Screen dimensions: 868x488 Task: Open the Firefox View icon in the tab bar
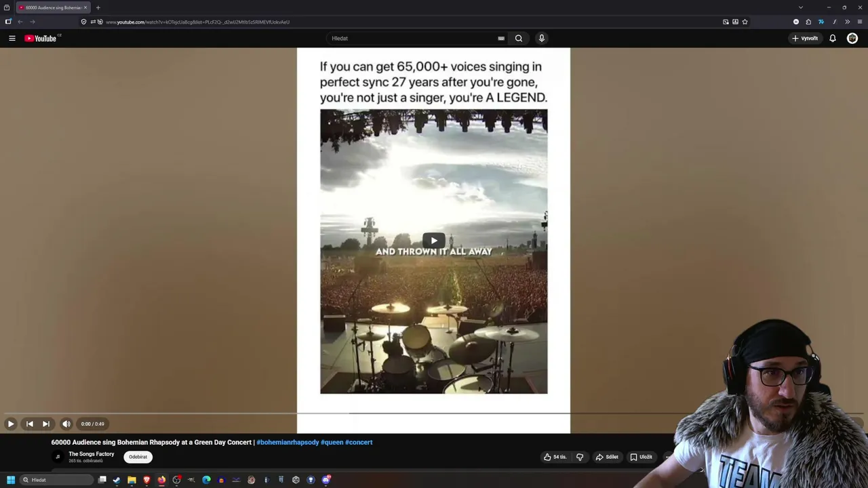(7, 7)
